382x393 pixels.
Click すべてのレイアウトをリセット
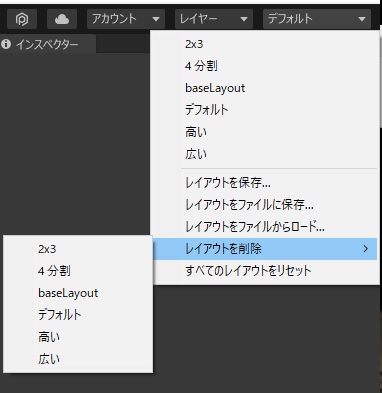[265, 271]
